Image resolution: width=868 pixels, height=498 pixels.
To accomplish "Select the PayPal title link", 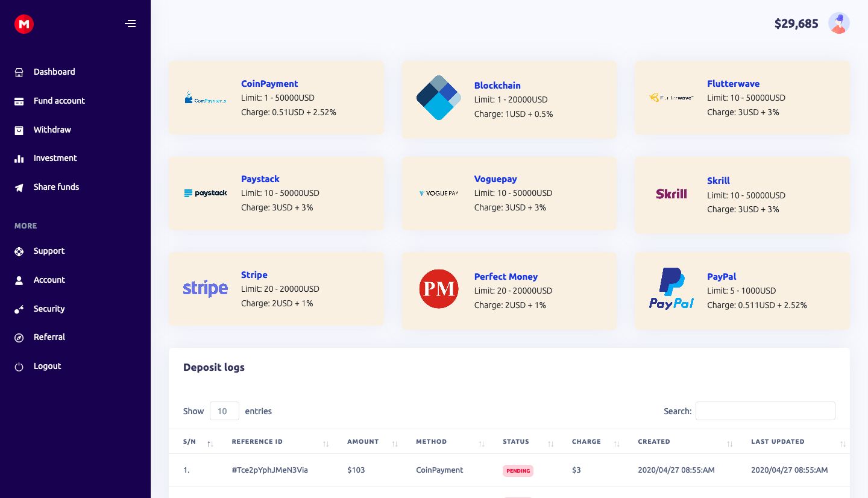I will click(x=722, y=277).
